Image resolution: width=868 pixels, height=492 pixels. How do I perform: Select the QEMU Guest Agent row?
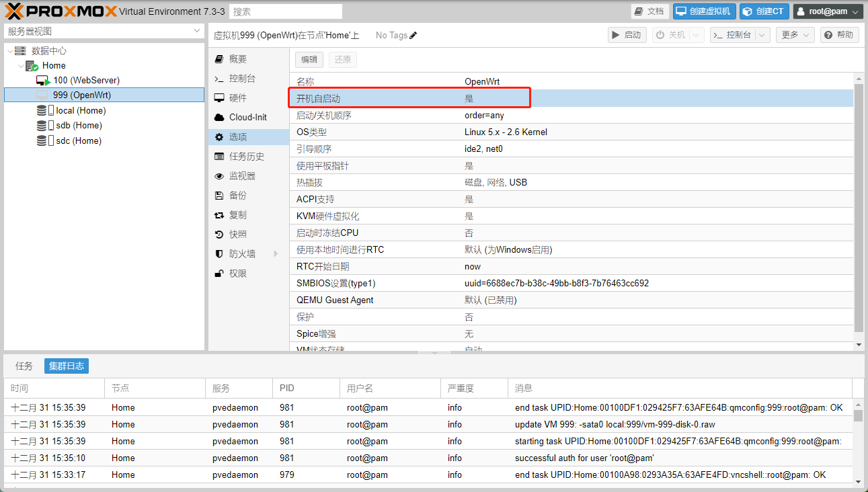pyautogui.click(x=573, y=300)
